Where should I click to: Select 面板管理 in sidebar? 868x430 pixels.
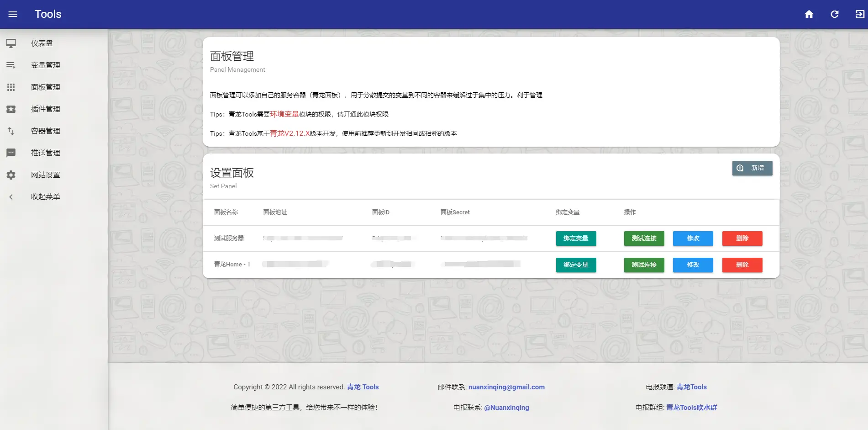46,87
